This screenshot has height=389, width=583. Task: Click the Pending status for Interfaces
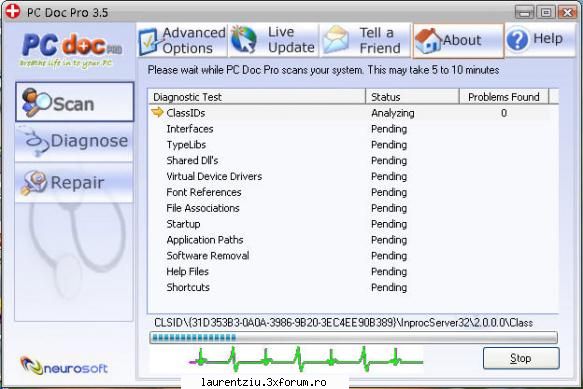[389, 129]
